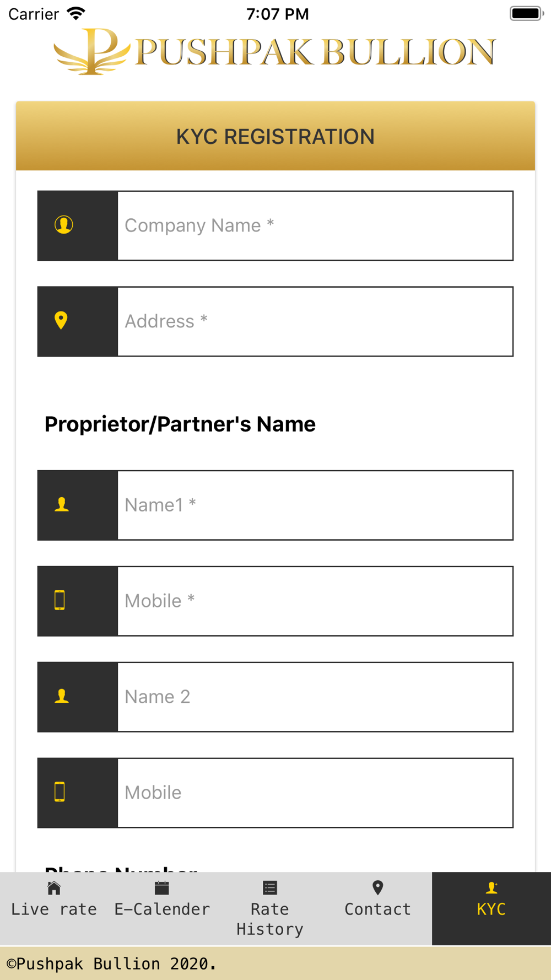Click into the Address field
Viewport: 551px width, 980px height.
click(x=316, y=321)
